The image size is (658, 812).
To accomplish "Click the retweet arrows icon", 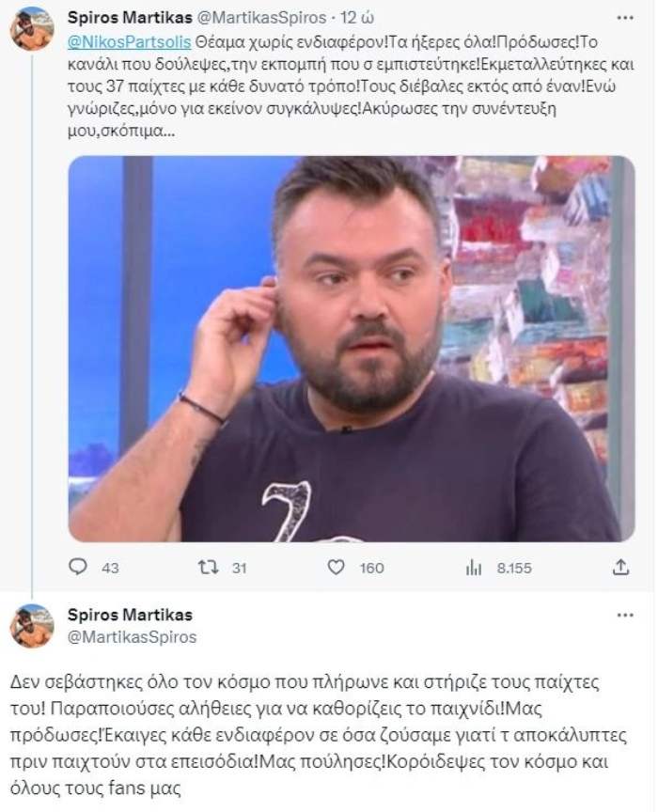I will tap(209, 568).
